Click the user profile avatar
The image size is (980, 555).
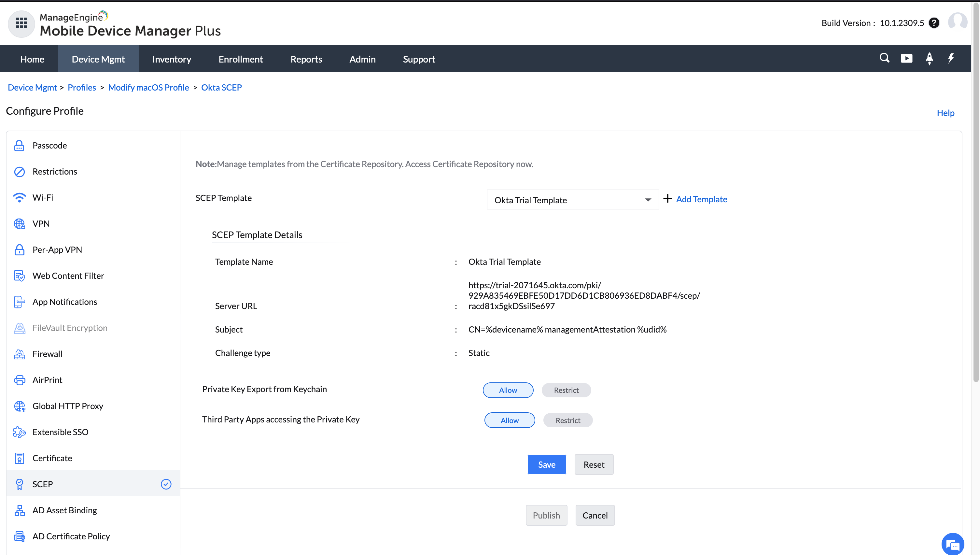[958, 22]
